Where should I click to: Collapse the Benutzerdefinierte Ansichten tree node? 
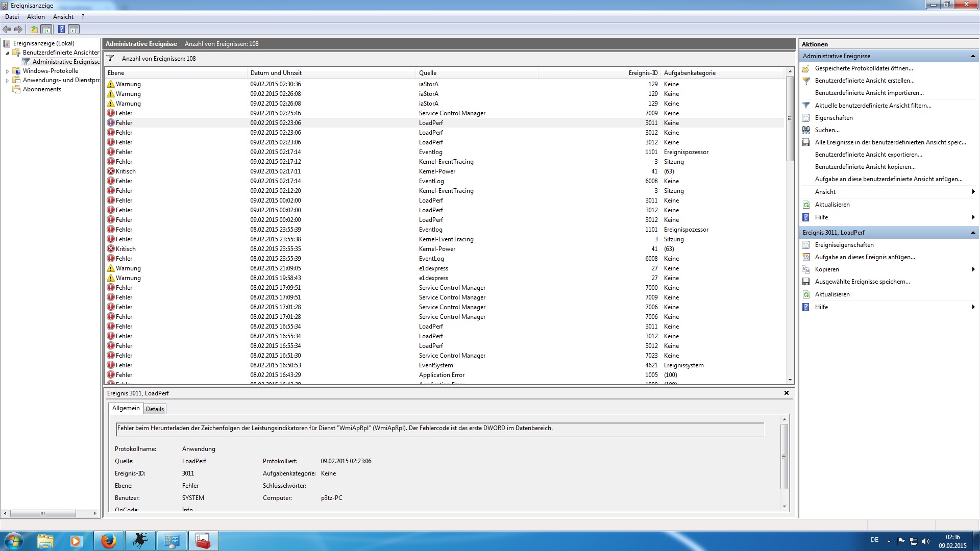click(x=7, y=53)
